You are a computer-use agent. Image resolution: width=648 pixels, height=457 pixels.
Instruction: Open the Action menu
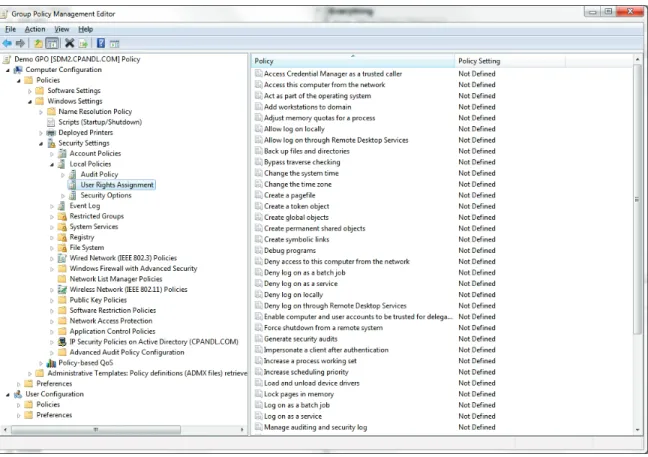coord(35,29)
